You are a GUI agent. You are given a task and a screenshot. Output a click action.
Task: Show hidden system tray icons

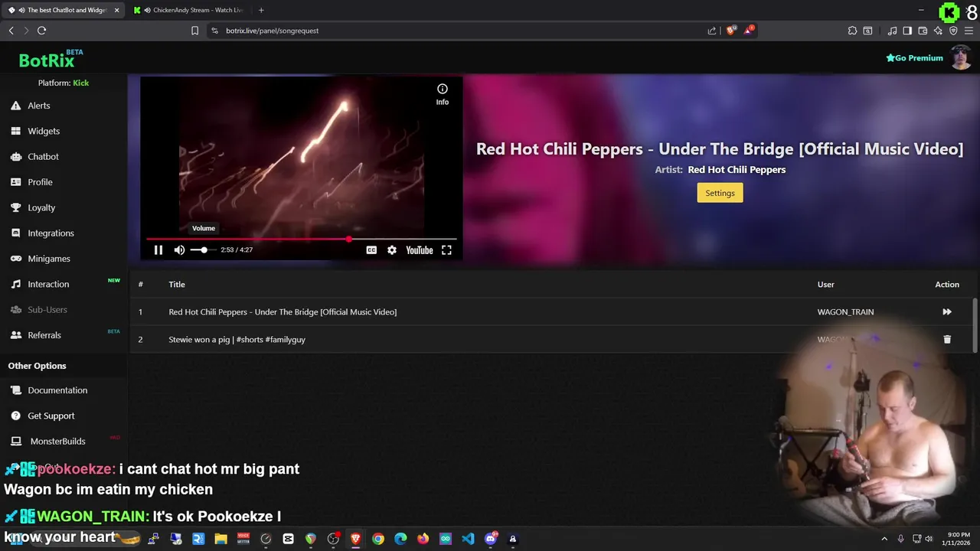tap(884, 539)
